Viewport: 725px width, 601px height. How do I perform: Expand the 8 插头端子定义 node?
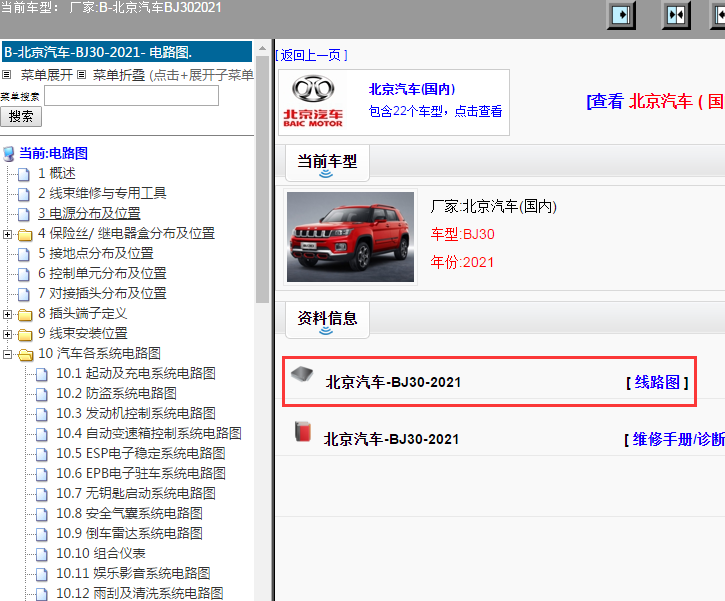[7, 314]
